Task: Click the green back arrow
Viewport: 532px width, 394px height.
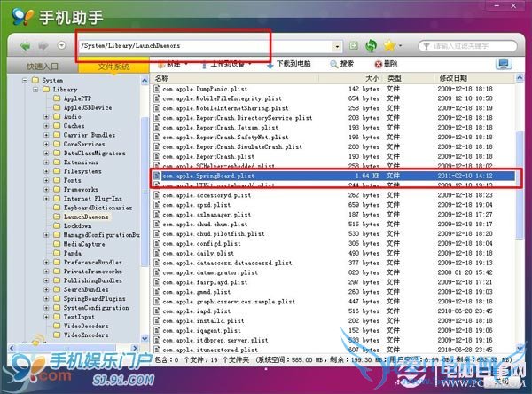Action: (26, 45)
